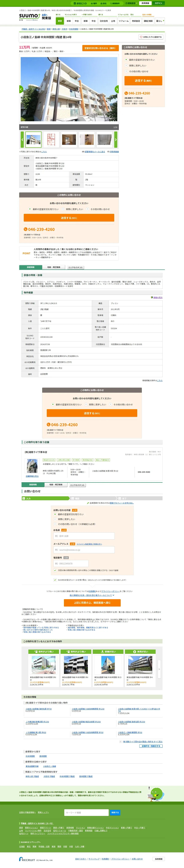Click 全物件を一覧表示する button
This screenshot has width=184, height=868.
(x=151, y=746)
